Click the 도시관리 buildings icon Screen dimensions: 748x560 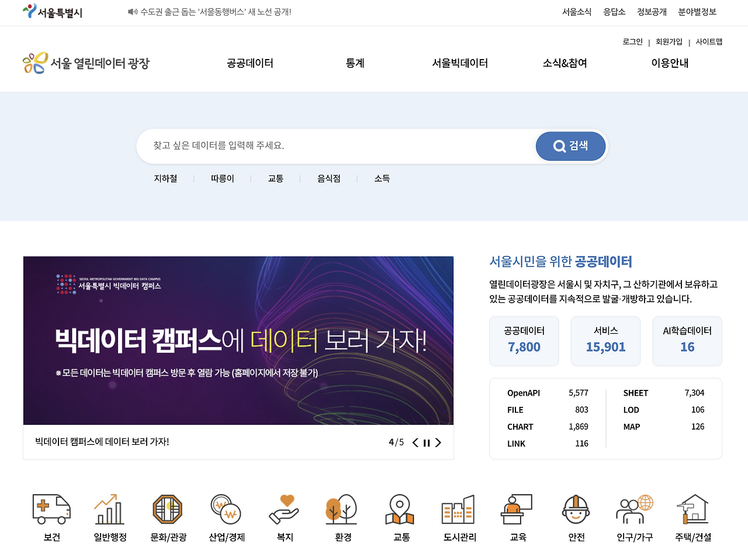[x=459, y=509]
